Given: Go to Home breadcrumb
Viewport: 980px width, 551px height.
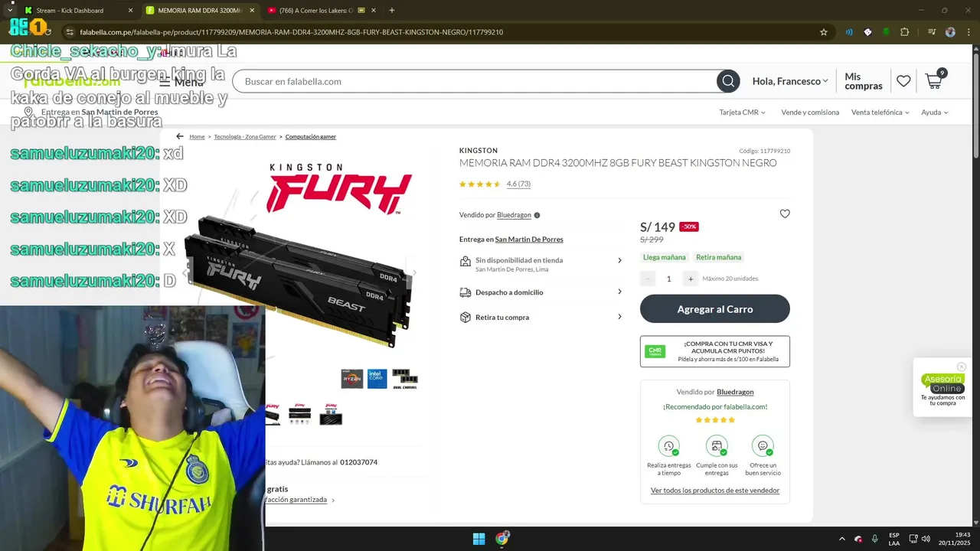Looking at the screenshot, I should coord(197,137).
